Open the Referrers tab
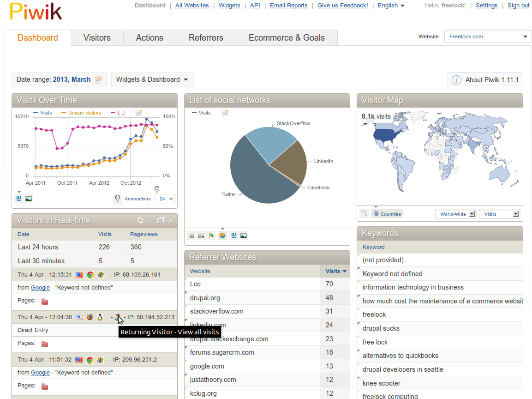 [x=206, y=38]
